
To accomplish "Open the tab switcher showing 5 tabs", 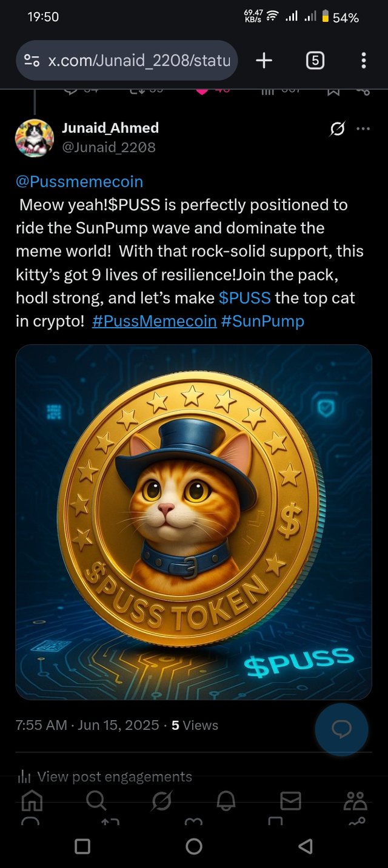I will point(315,61).
